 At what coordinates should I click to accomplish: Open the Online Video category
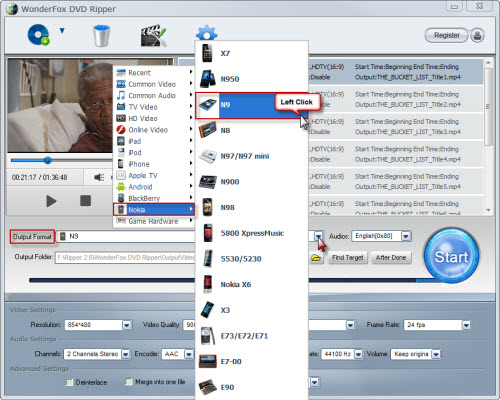[154, 130]
